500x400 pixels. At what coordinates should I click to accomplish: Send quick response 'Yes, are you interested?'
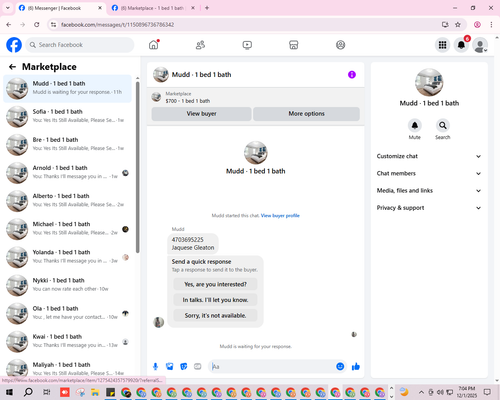click(x=215, y=284)
